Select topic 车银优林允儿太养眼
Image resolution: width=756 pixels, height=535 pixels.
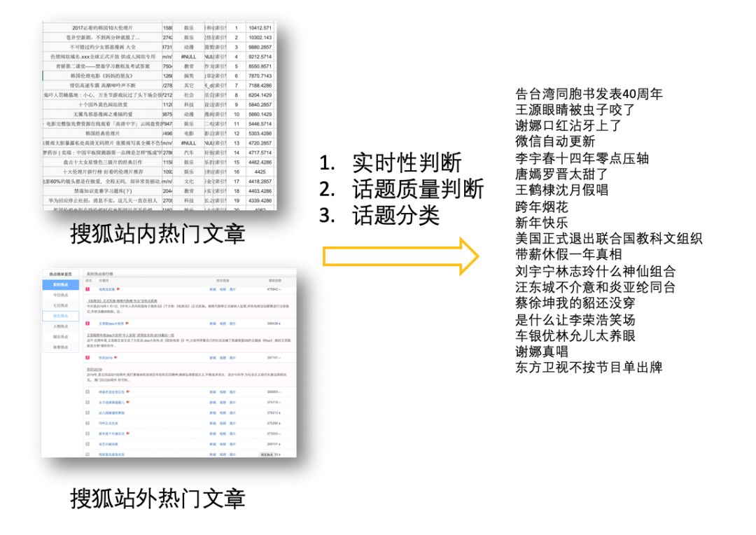point(575,335)
